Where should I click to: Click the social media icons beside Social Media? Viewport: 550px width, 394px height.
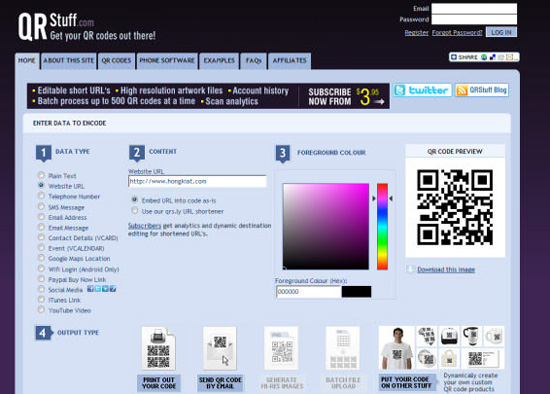101,289
